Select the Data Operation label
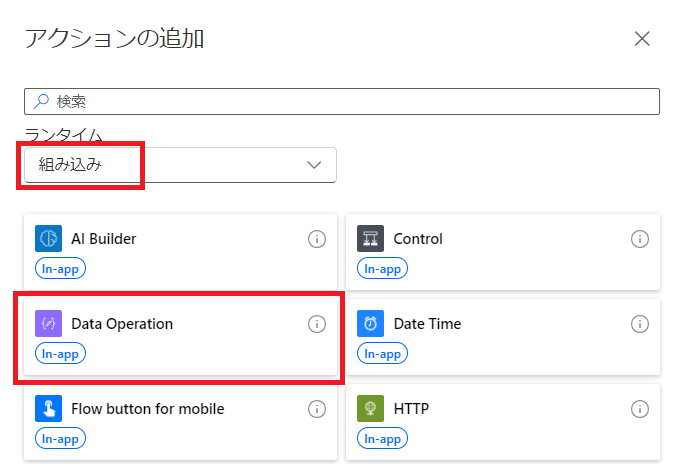Viewport: 679px width, 464px height. (122, 324)
